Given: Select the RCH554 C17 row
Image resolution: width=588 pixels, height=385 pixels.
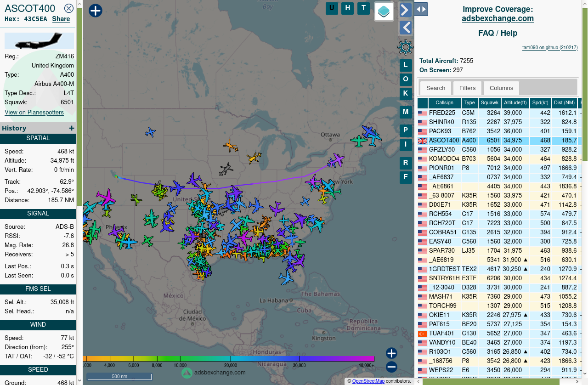Looking at the screenshot, I should [499, 214].
